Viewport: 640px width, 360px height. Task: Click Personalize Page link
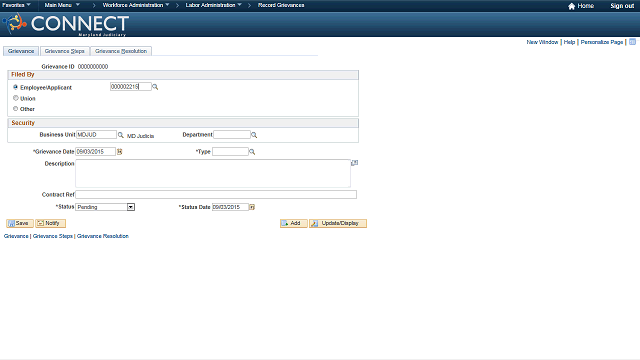pyautogui.click(x=602, y=42)
